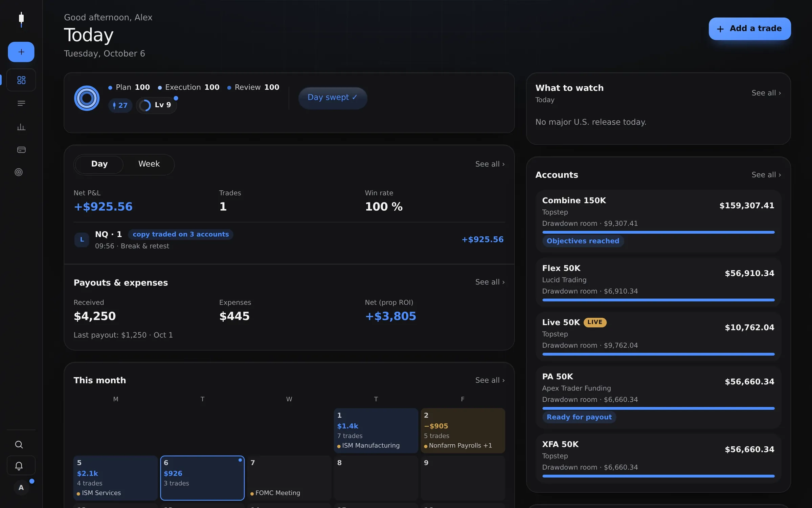Select October 5 calendar cell

click(x=115, y=478)
